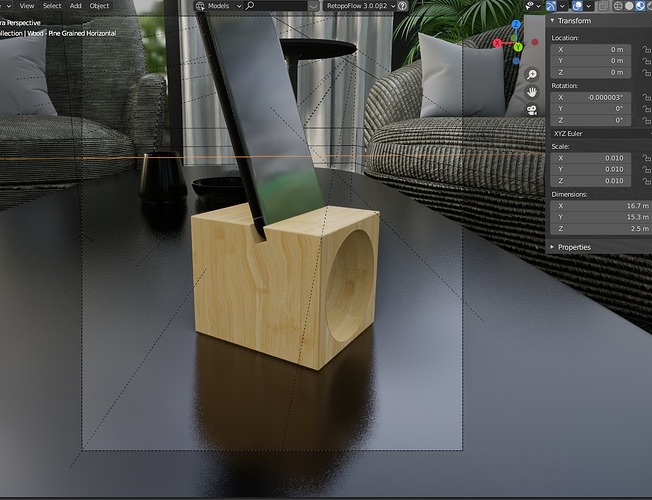Open the Object menu

(x=99, y=6)
